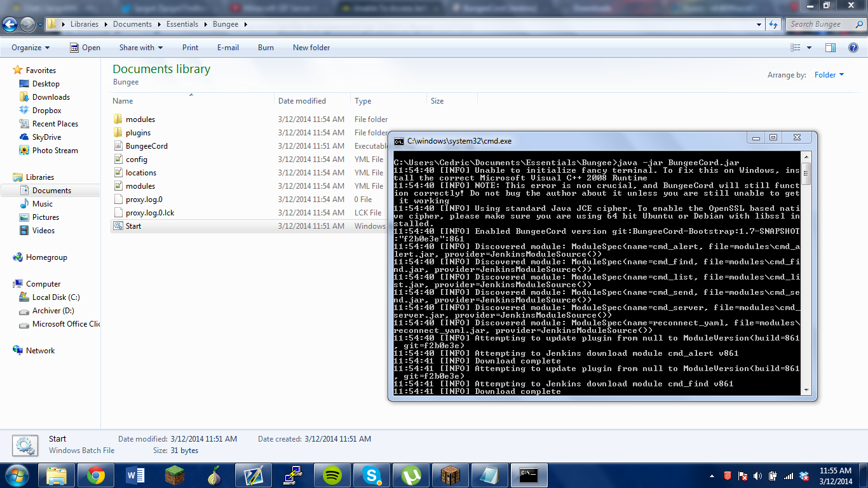This screenshot has height=488, width=868.
Task: Click the Change your view icon
Action: pyautogui.click(x=797, y=47)
